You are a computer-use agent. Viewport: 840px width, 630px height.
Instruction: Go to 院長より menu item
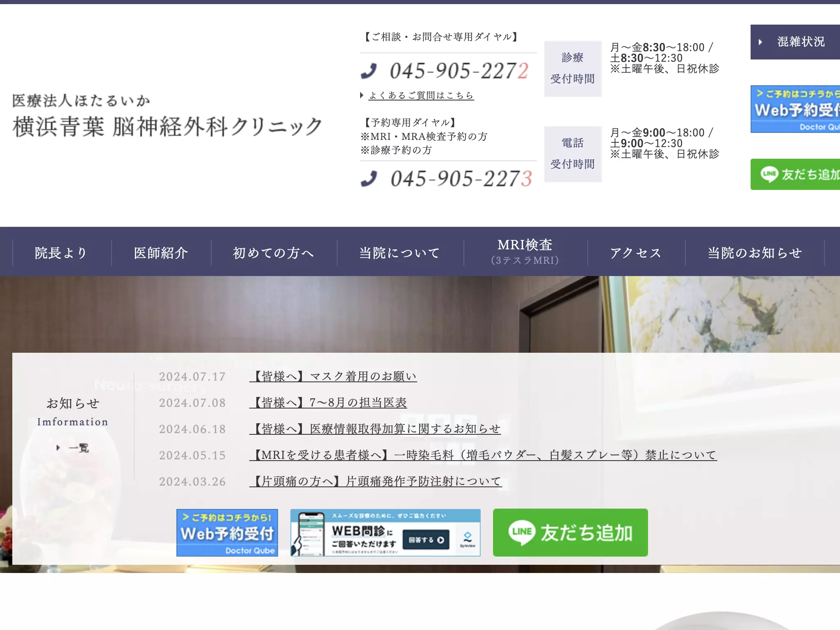click(62, 253)
